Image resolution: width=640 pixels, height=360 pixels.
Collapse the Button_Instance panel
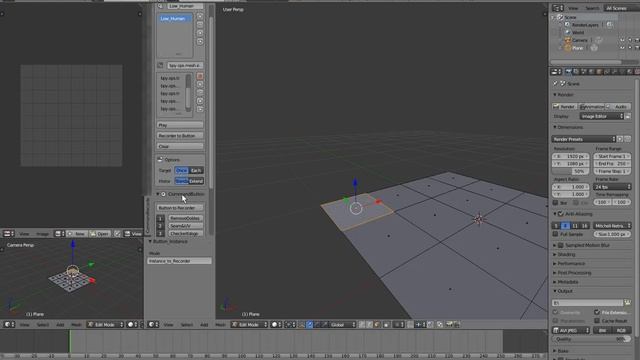click(x=150, y=242)
